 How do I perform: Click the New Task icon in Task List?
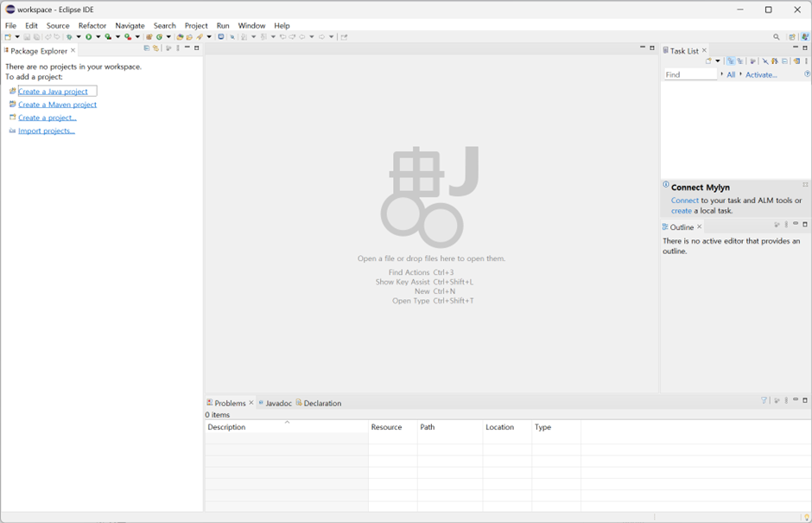tap(708, 61)
